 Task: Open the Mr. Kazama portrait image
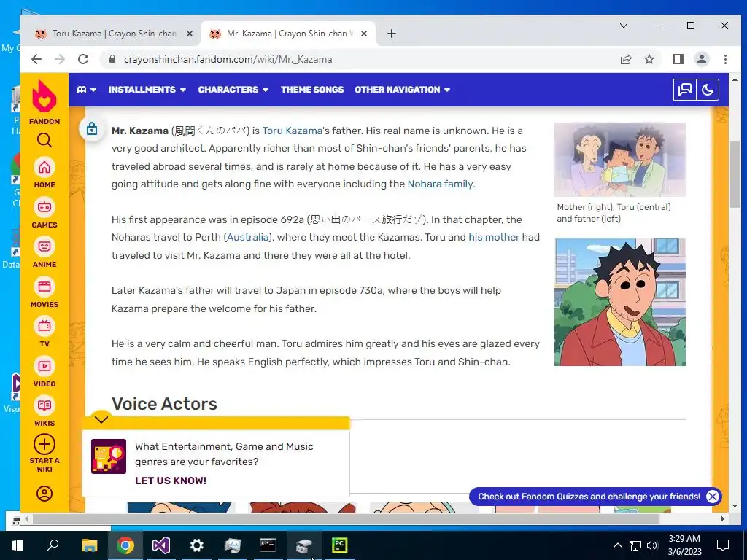[x=620, y=303]
